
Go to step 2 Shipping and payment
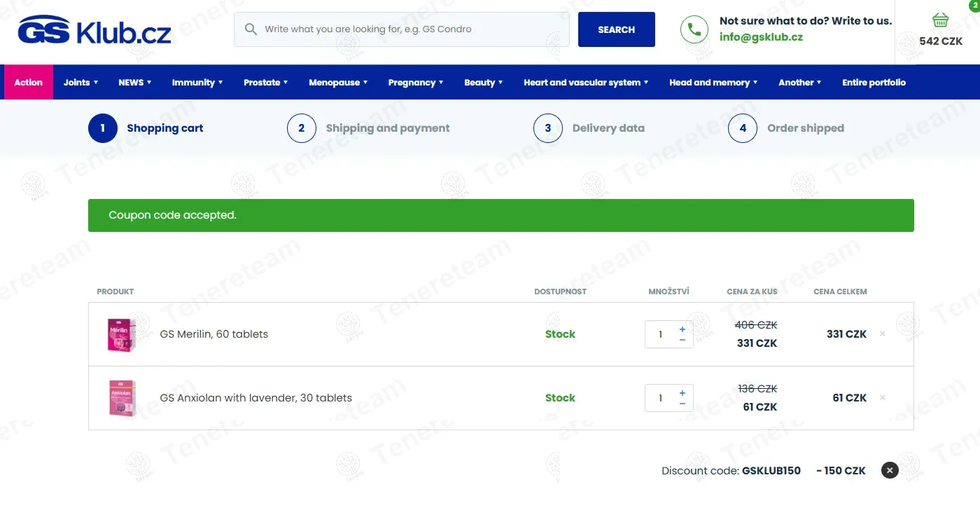click(368, 128)
